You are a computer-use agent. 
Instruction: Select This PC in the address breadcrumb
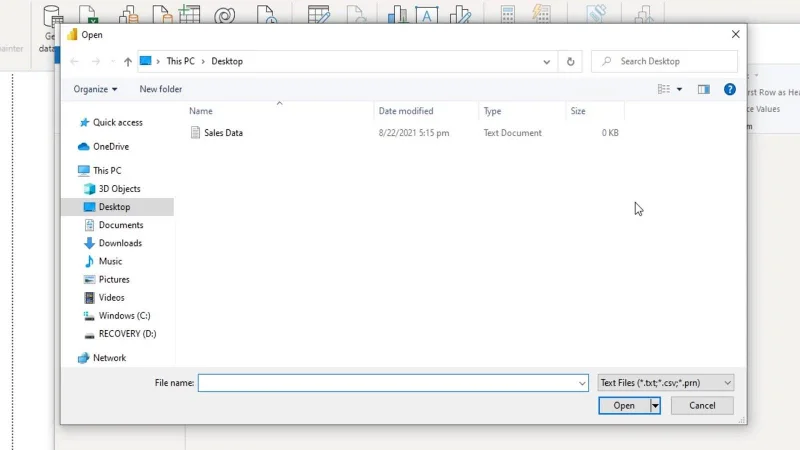click(x=181, y=61)
